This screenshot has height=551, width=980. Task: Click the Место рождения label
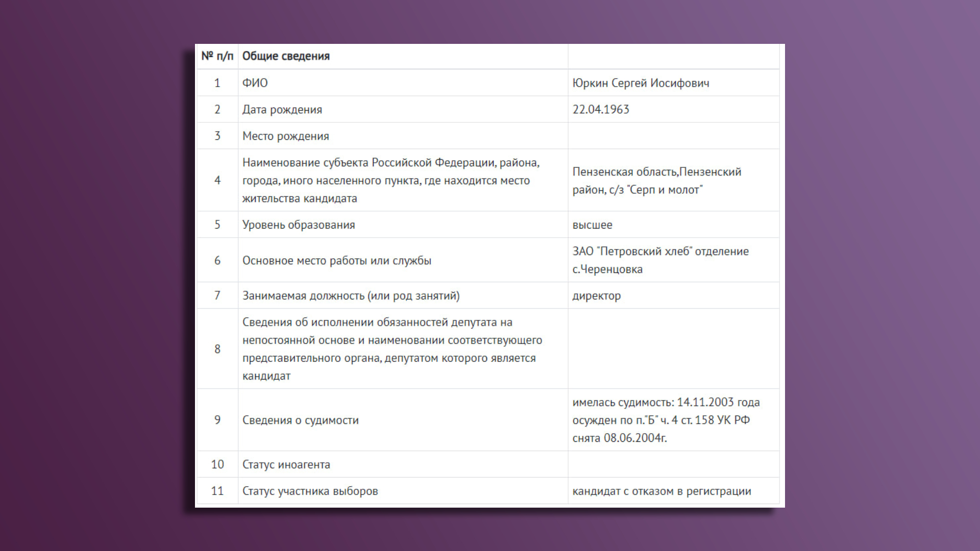click(x=285, y=136)
